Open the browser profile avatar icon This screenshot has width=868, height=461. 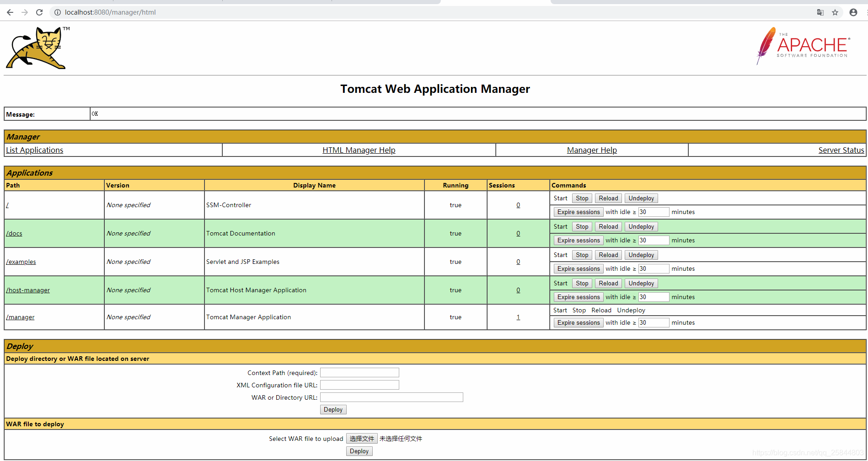(853, 12)
